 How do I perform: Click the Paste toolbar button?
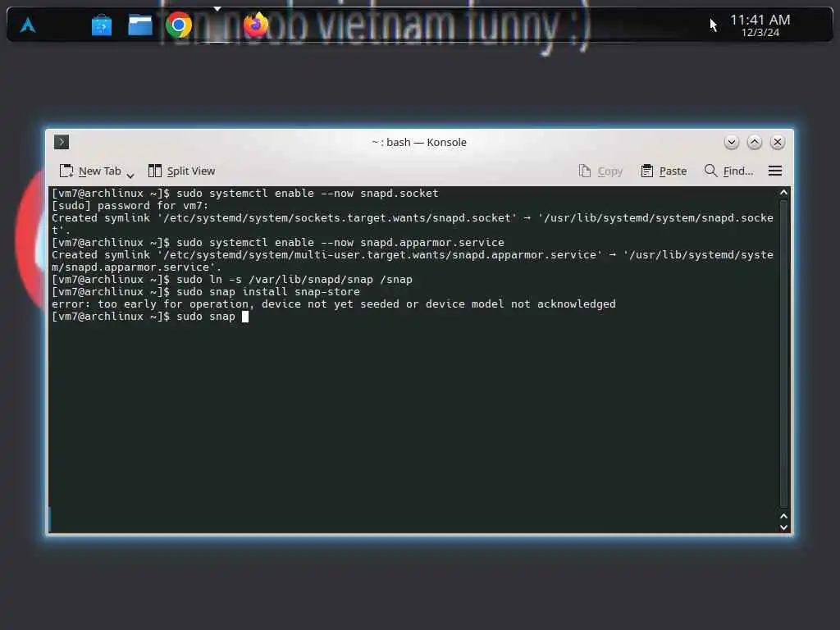tap(664, 171)
